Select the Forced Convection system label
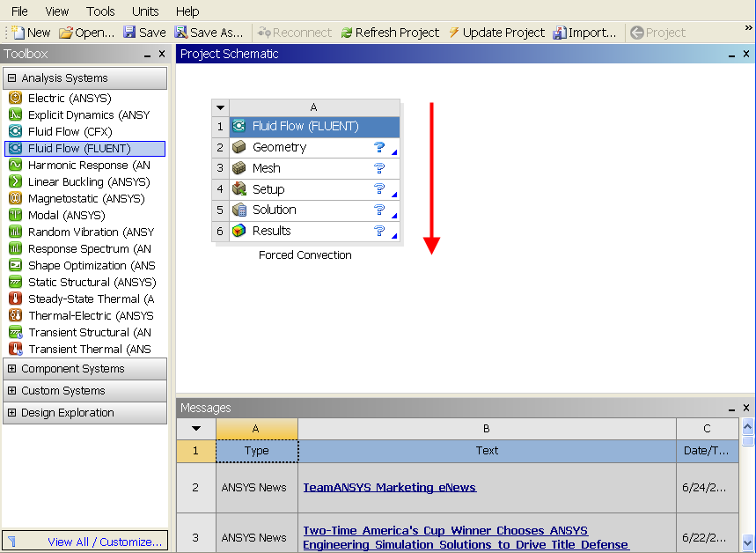 tap(305, 254)
